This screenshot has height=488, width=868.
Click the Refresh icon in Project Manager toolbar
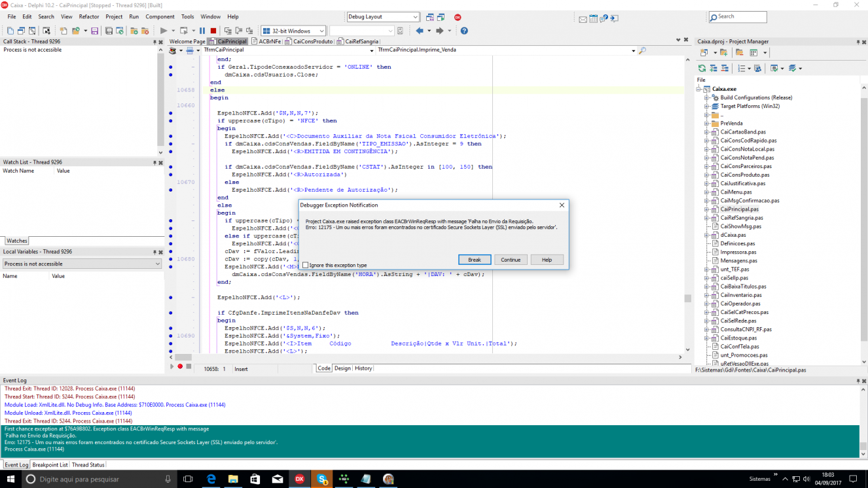(x=702, y=68)
